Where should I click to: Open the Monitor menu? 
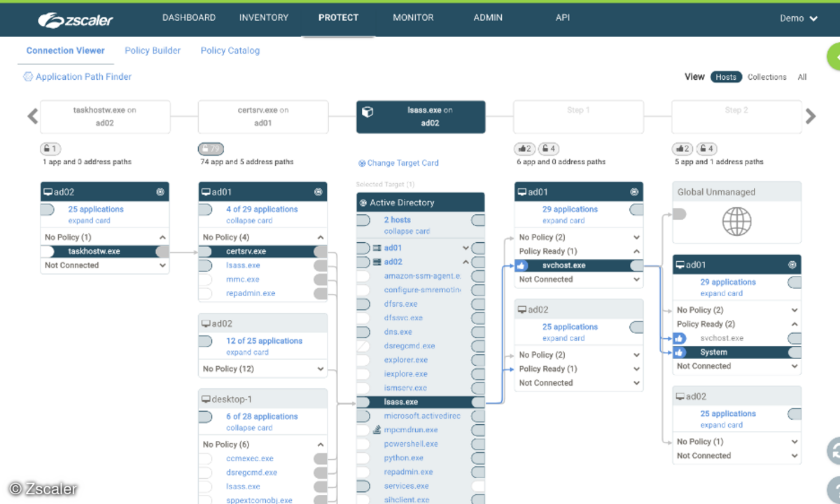[413, 17]
